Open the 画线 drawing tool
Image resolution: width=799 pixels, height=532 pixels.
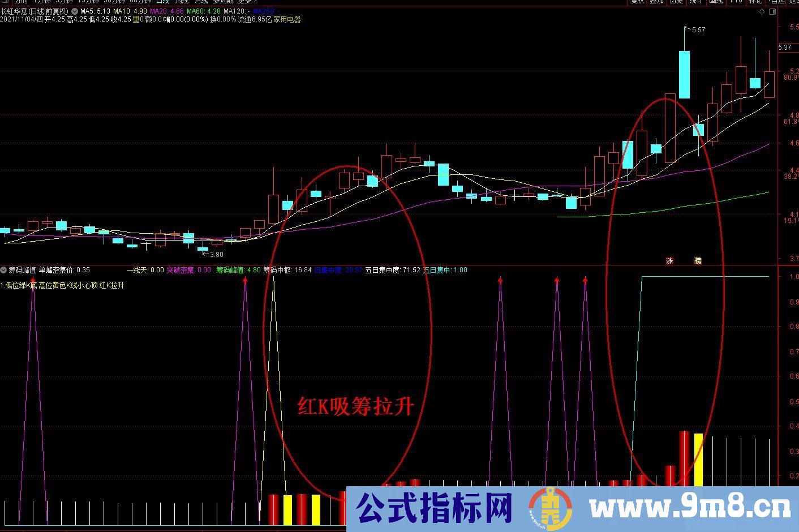pos(715,3)
